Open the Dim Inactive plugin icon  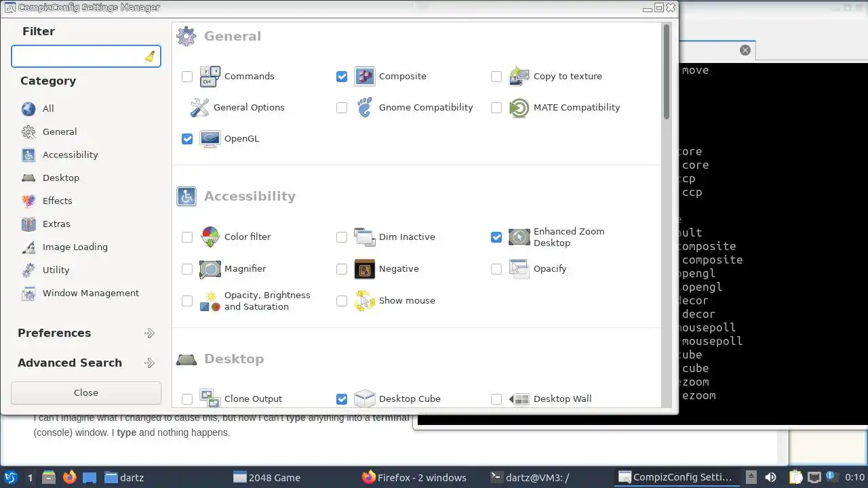(x=365, y=237)
